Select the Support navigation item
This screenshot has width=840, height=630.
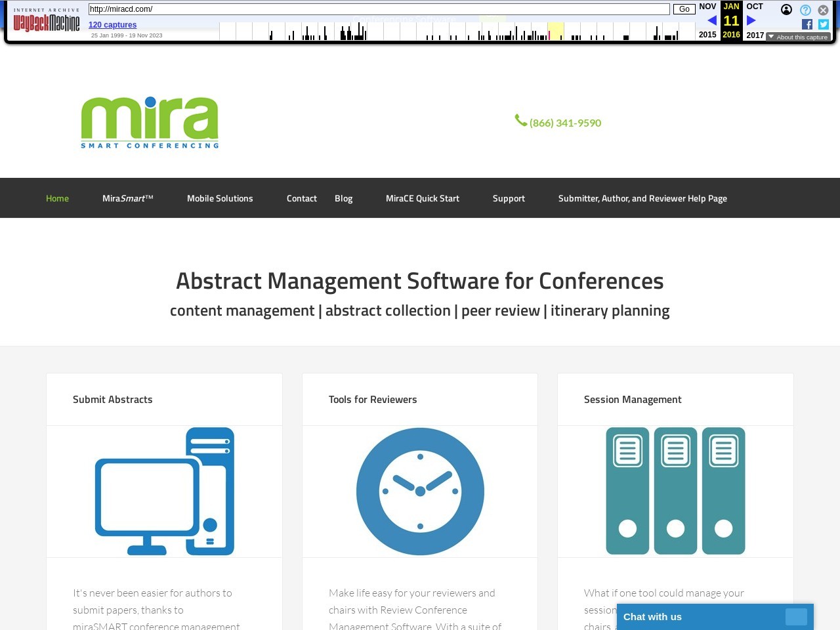(x=509, y=198)
